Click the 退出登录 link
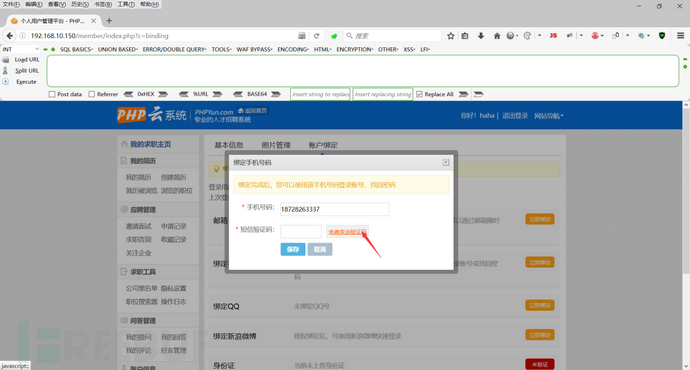This screenshot has width=690, height=370. click(515, 116)
